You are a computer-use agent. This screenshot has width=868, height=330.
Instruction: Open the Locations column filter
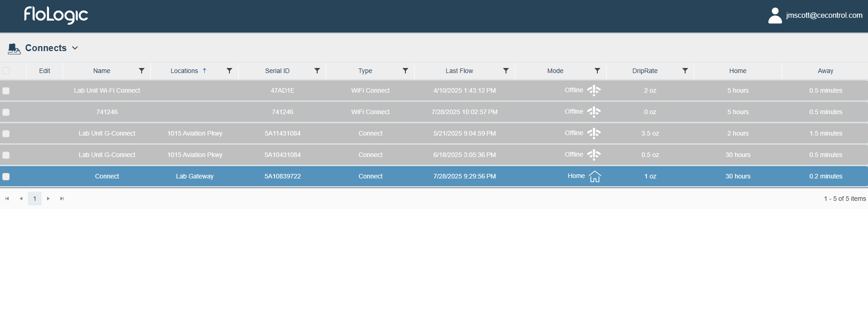tap(229, 71)
